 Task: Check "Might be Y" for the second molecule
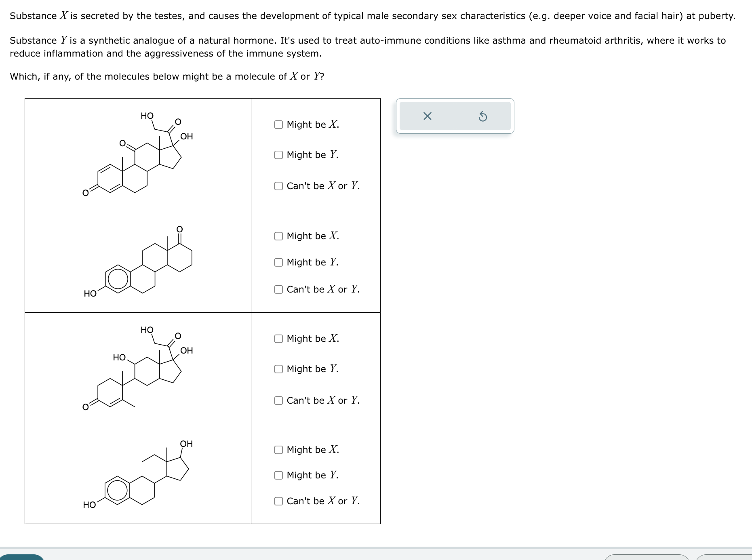point(278,262)
